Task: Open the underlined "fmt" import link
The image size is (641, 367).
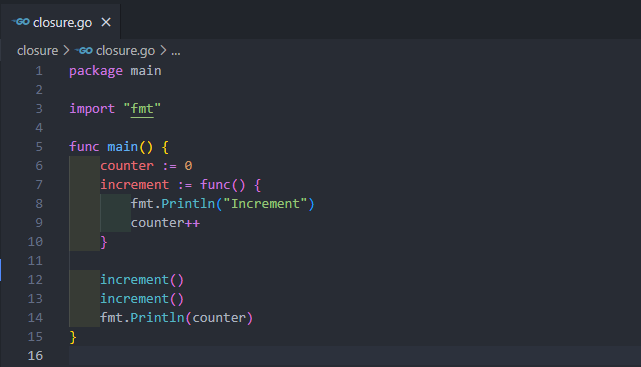Action: [x=142, y=109]
